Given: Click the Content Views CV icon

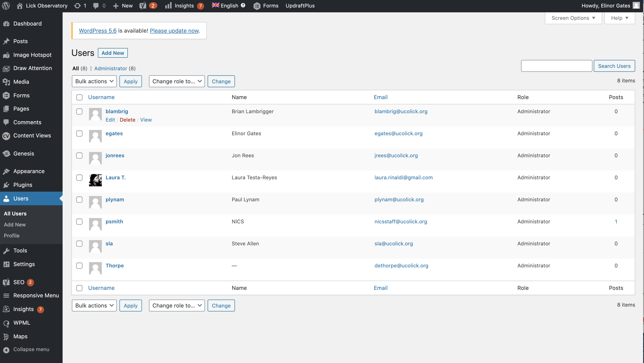Looking at the screenshot, I should pos(6,136).
